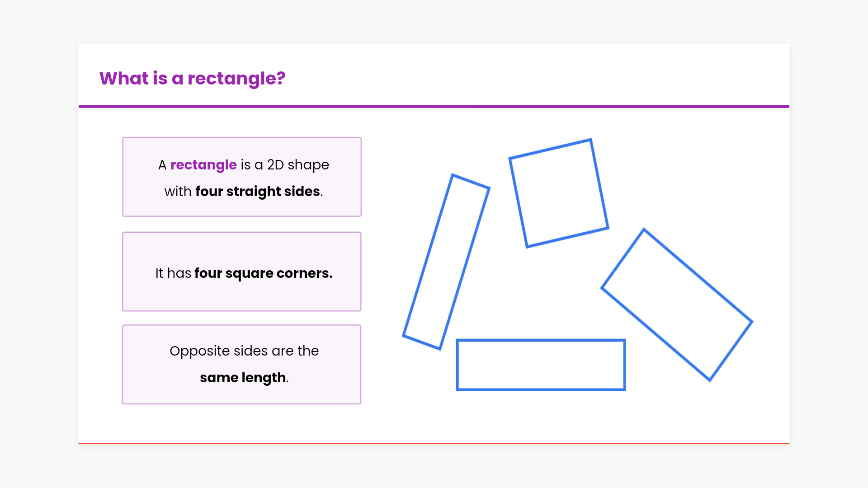Click the words 'is a' in the heading
The width and height of the screenshot is (868, 488).
pos(168,78)
